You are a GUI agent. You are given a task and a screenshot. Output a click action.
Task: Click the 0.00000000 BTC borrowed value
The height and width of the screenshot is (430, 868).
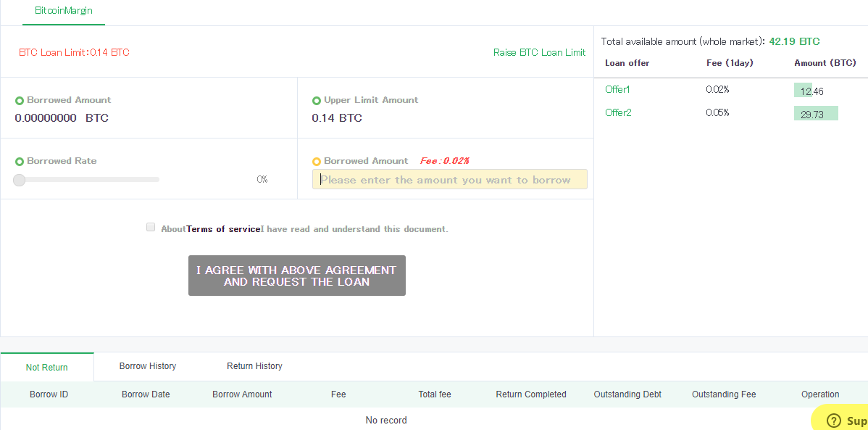coord(62,118)
